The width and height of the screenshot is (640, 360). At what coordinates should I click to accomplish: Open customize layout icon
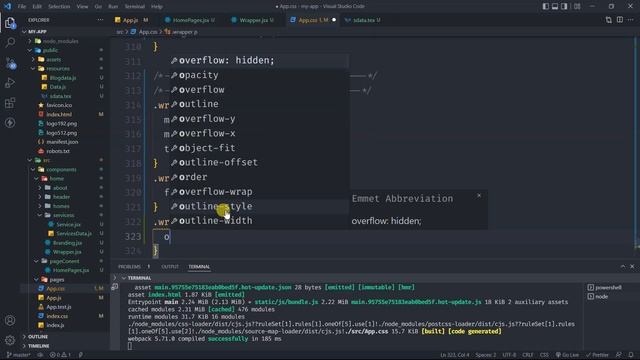577,6
